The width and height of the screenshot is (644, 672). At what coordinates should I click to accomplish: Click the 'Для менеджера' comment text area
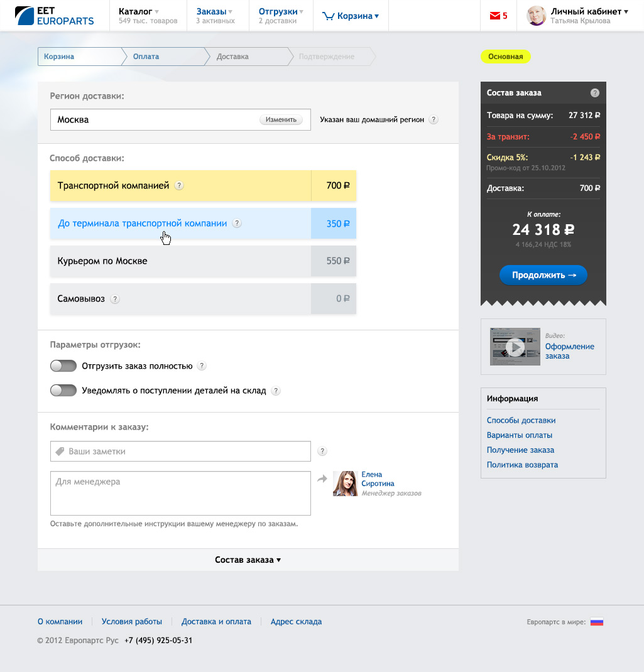coord(180,493)
